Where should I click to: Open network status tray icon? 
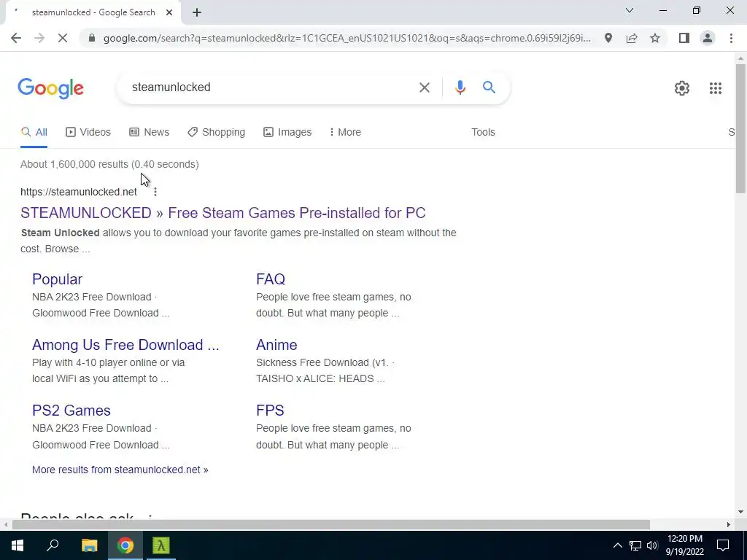click(x=635, y=545)
